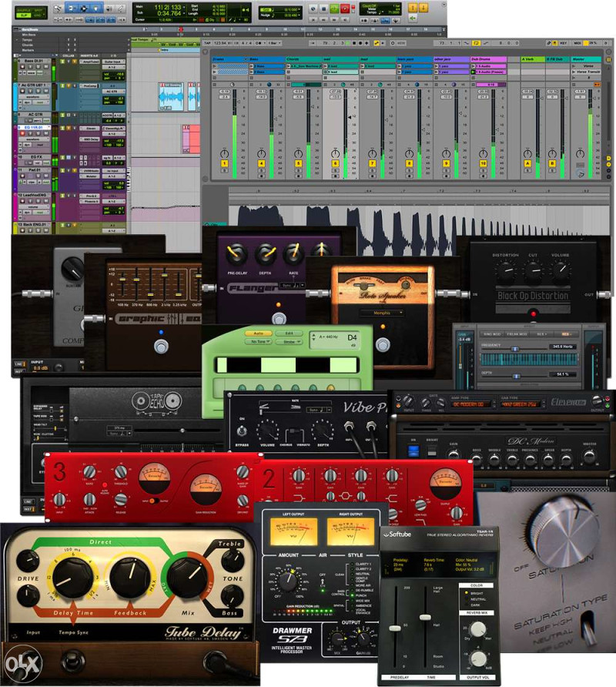Screen dimensions: 616x687
Task: Toggle Drums track activator button 1 in mixer
Action: click(x=224, y=163)
